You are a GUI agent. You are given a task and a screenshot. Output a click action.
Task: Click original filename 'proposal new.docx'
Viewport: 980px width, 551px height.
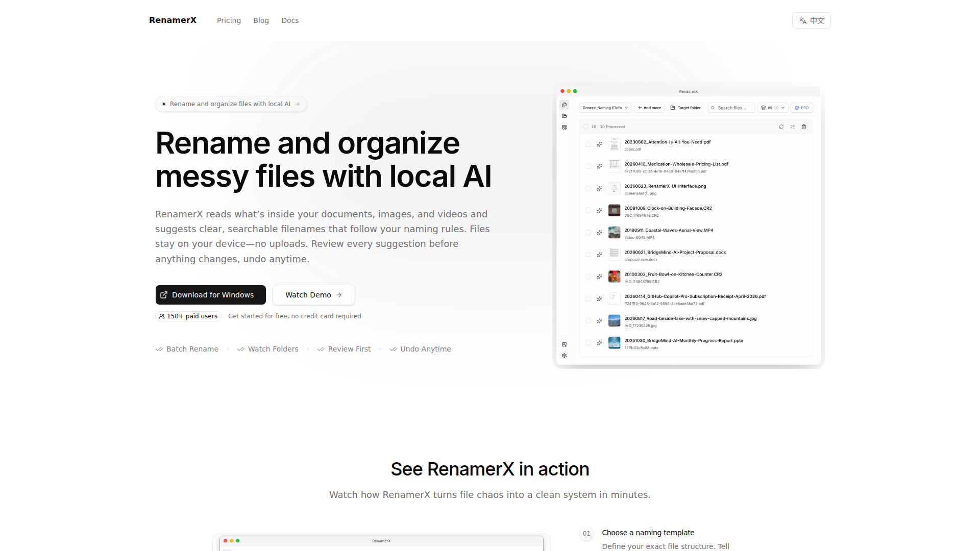[641, 260]
